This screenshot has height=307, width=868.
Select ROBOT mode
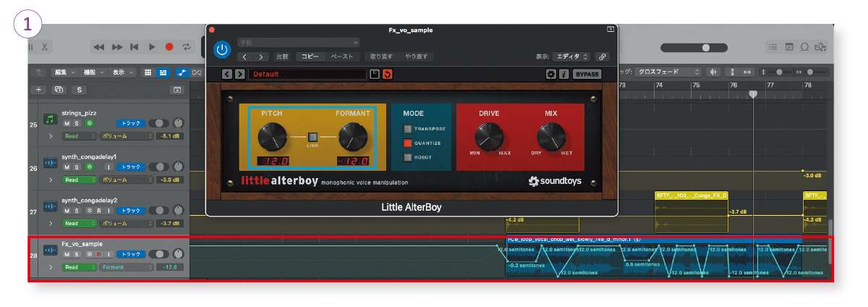[x=408, y=156]
